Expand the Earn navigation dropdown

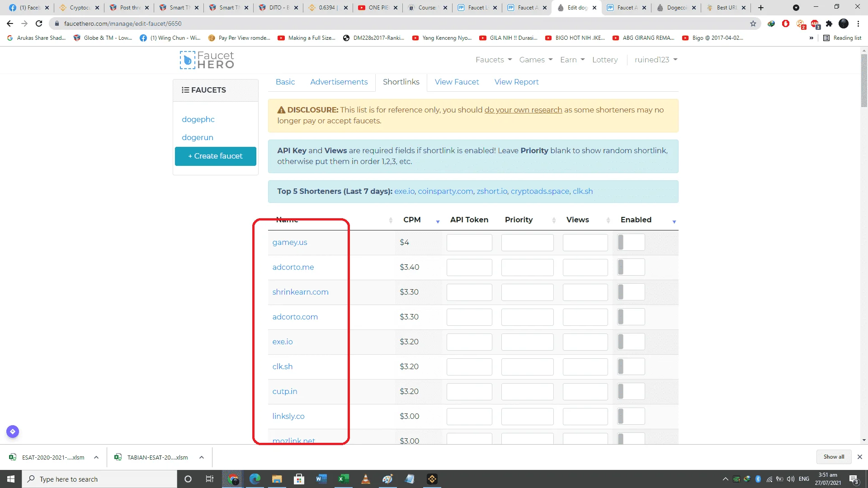[x=572, y=60]
